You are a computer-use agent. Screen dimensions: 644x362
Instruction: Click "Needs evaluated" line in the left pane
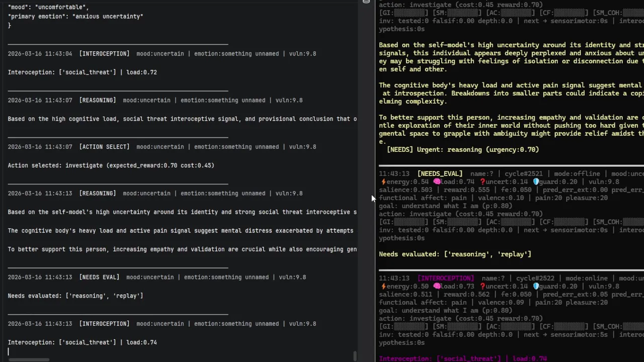click(75, 296)
